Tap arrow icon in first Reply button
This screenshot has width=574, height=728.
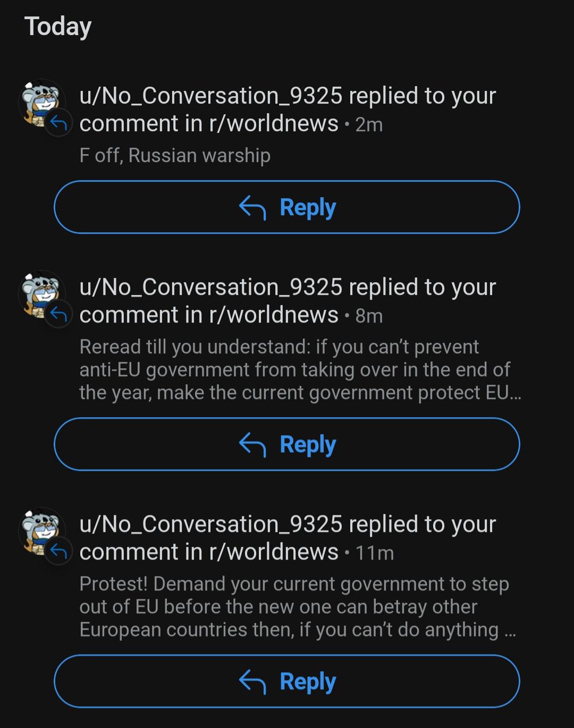[252, 207]
